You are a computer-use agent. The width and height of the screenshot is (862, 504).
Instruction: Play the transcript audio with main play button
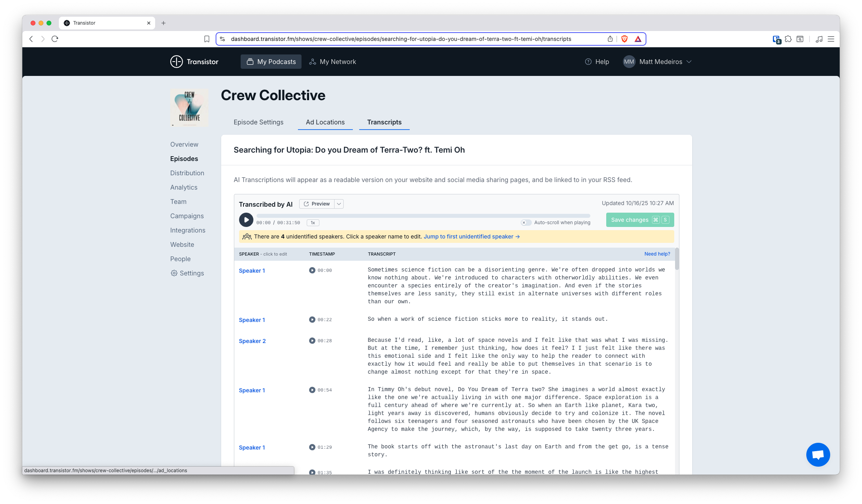click(x=246, y=220)
